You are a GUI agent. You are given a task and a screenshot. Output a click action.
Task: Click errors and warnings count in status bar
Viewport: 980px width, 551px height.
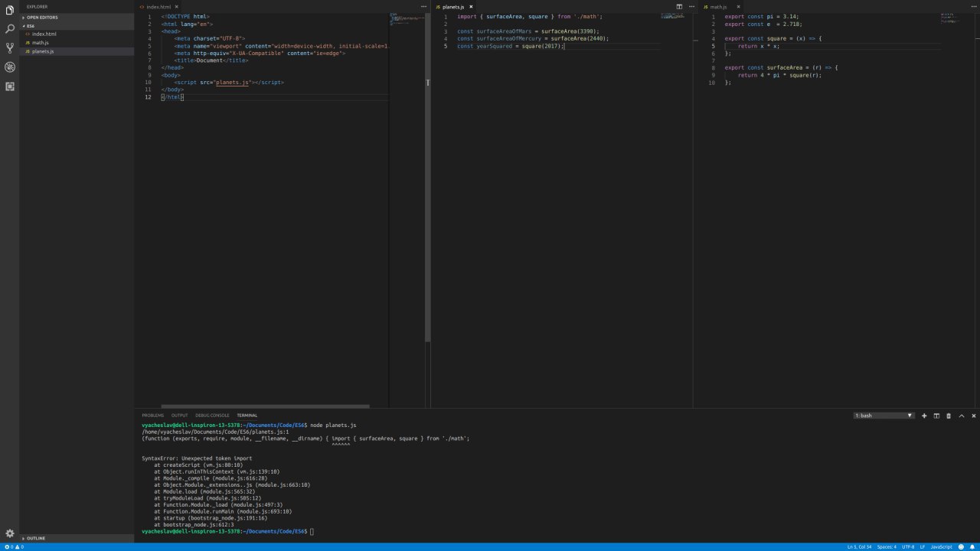click(x=14, y=546)
